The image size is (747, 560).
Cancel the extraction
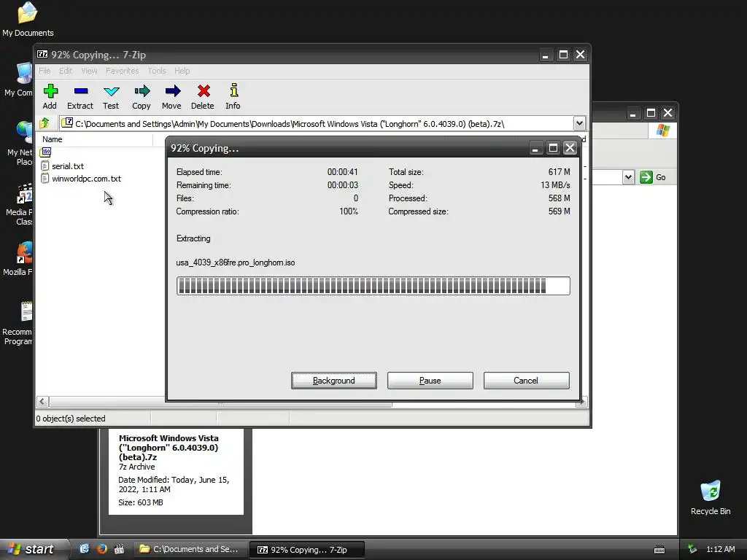tap(527, 381)
